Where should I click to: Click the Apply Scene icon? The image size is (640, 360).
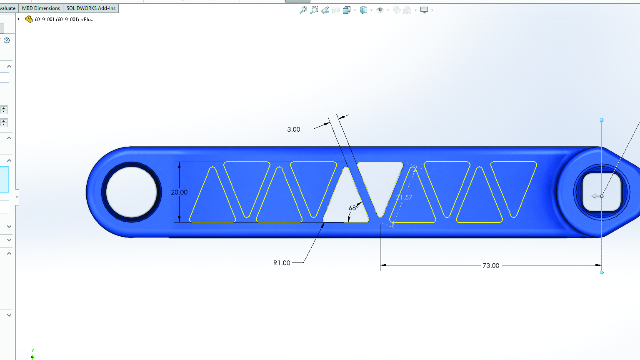coord(407,10)
